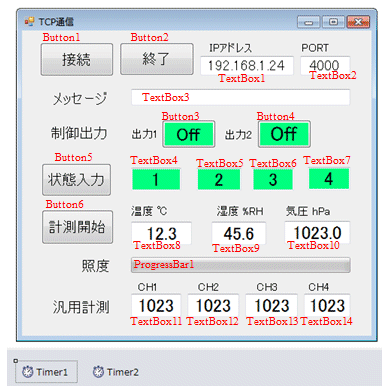This screenshot has height=391, width=388.
Task: Click the CH4 label
Action: point(318,287)
